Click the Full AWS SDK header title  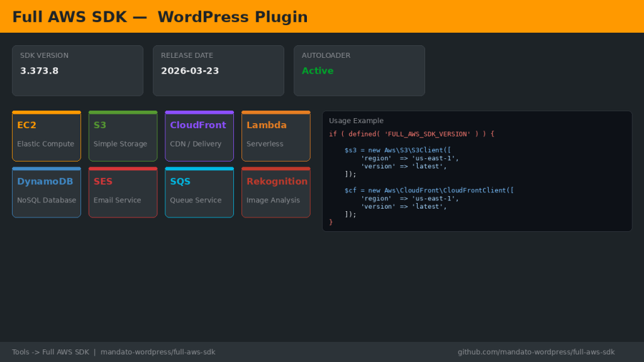[x=160, y=17]
